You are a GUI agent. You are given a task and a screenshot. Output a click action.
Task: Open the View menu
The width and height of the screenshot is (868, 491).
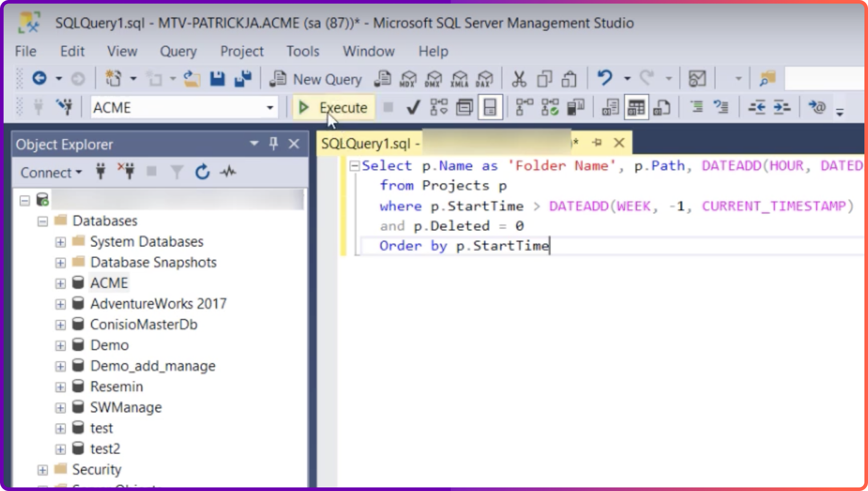(122, 51)
